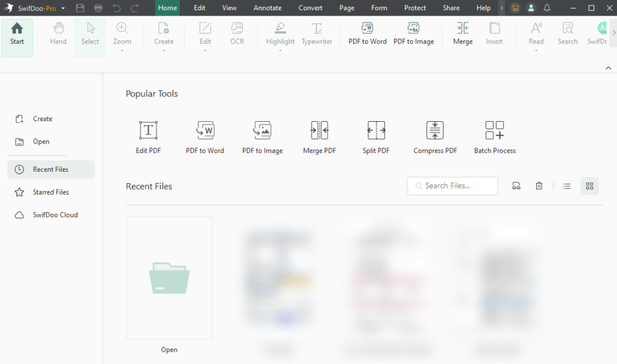
Task: Open the Help tab
Action: tap(484, 8)
